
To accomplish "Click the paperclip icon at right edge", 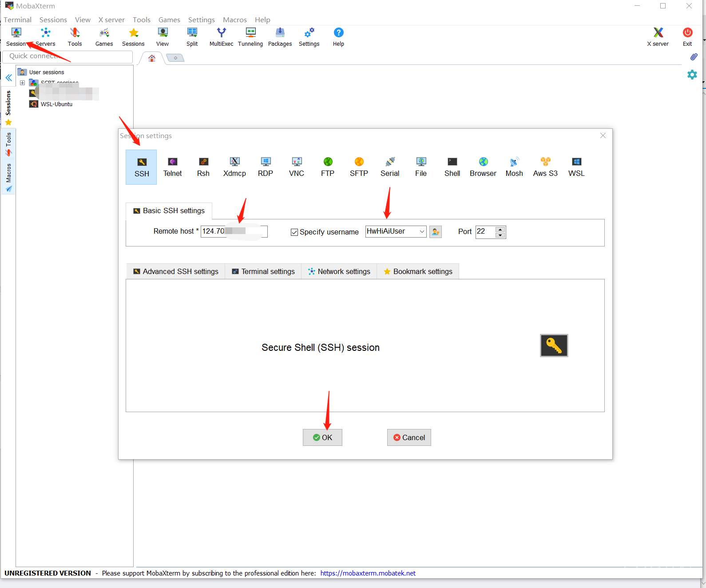I will (694, 57).
